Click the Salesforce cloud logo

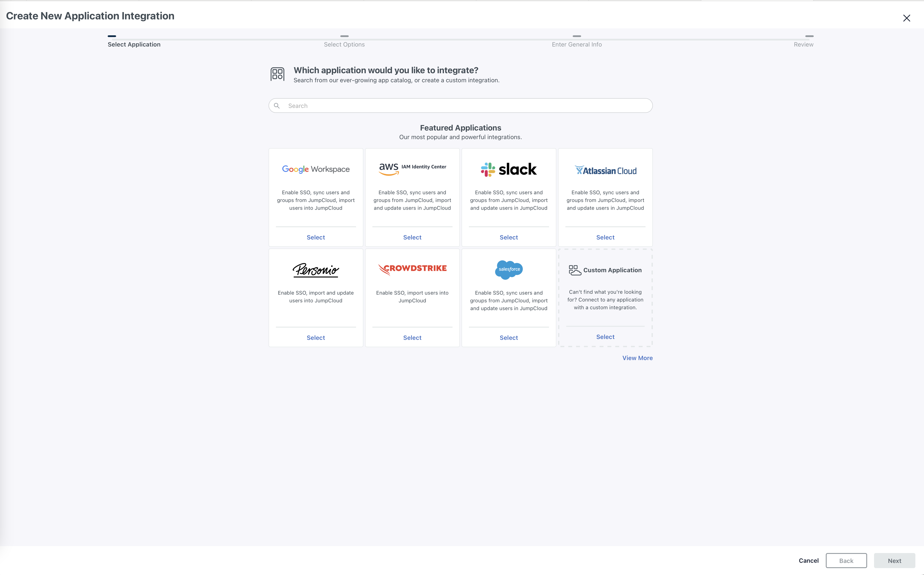pos(509,270)
